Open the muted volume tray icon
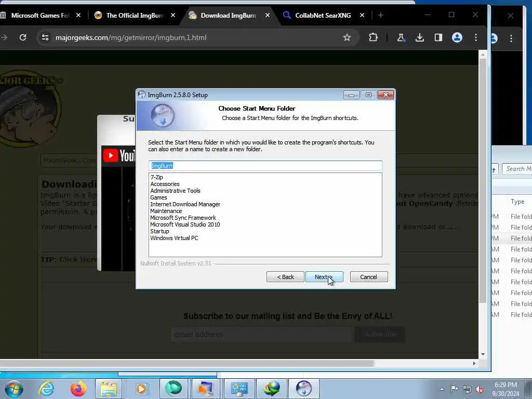The image size is (532, 399). click(480, 389)
